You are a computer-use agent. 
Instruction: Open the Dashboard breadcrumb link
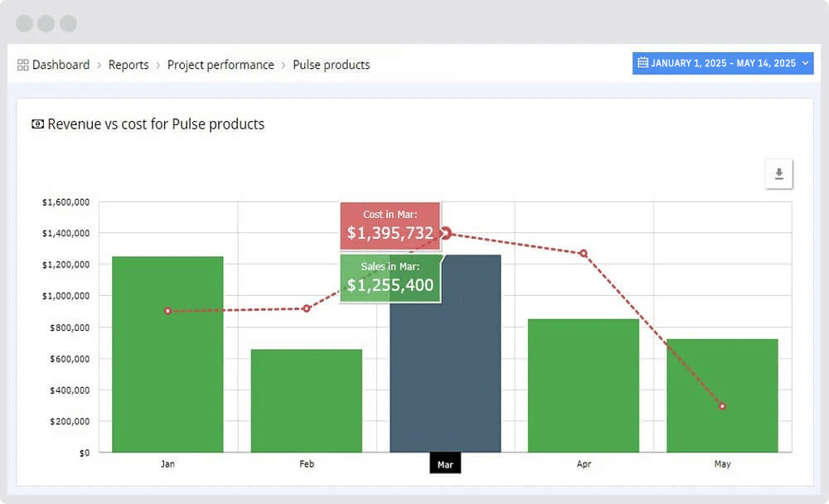point(61,65)
